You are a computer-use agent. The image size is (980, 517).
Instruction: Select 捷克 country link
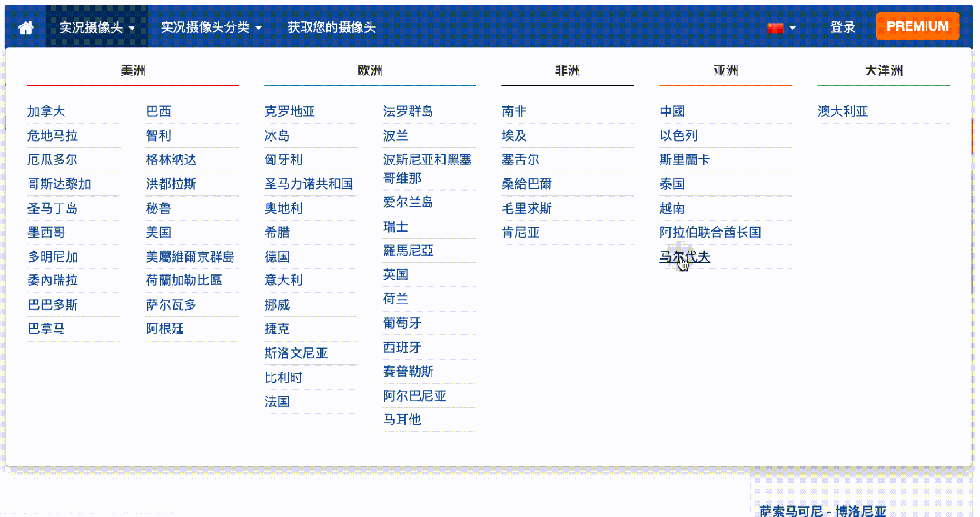click(277, 329)
